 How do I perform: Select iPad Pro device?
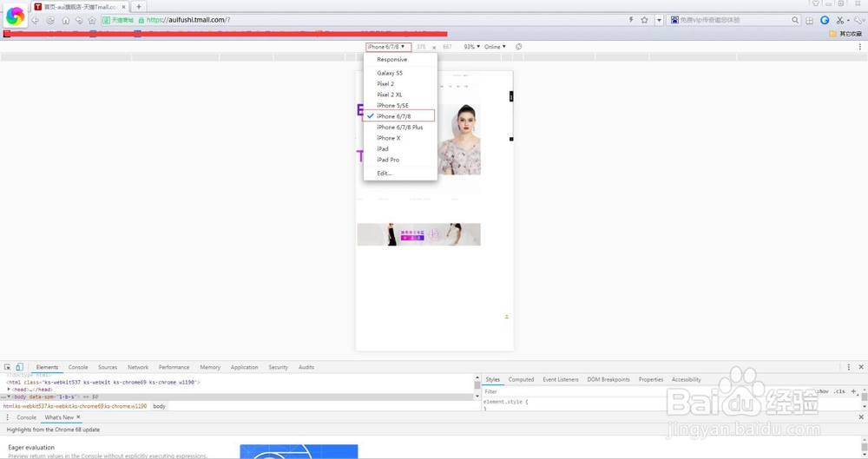click(387, 160)
